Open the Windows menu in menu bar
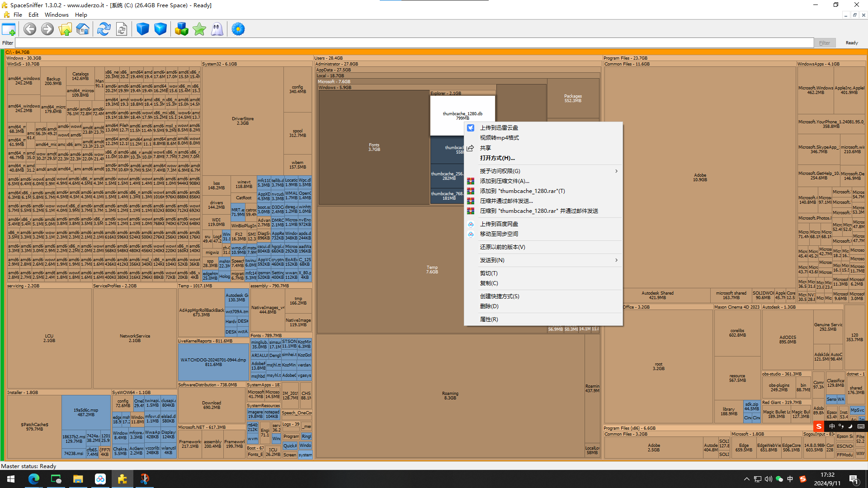Viewport: 868px width, 488px height. pos(57,14)
